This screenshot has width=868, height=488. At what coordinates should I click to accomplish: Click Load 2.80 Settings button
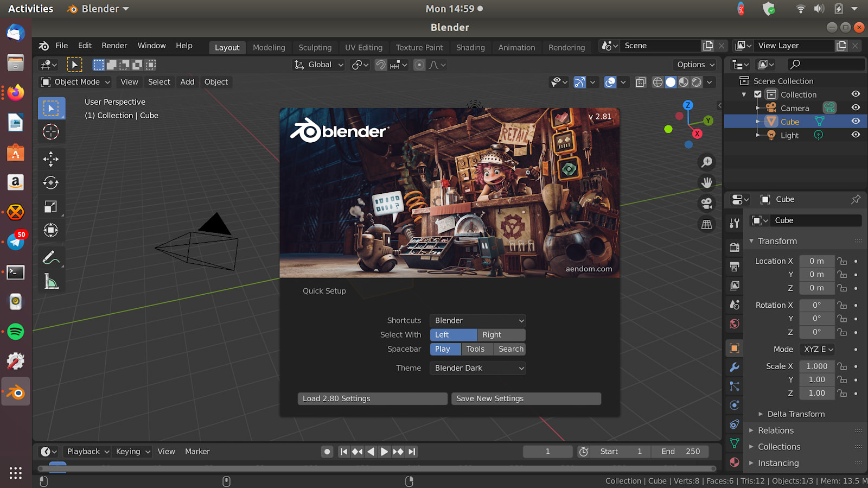372,398
